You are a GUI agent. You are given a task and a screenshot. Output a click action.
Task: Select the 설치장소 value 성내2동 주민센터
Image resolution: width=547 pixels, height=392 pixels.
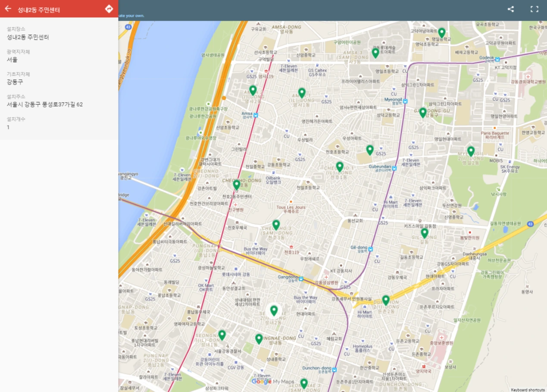coord(28,37)
